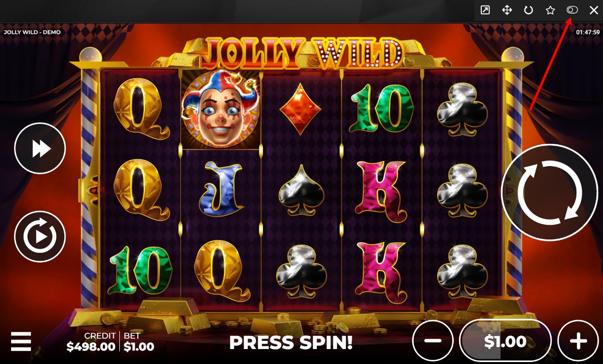Click the move/fullscreen arrows icon

[507, 10]
